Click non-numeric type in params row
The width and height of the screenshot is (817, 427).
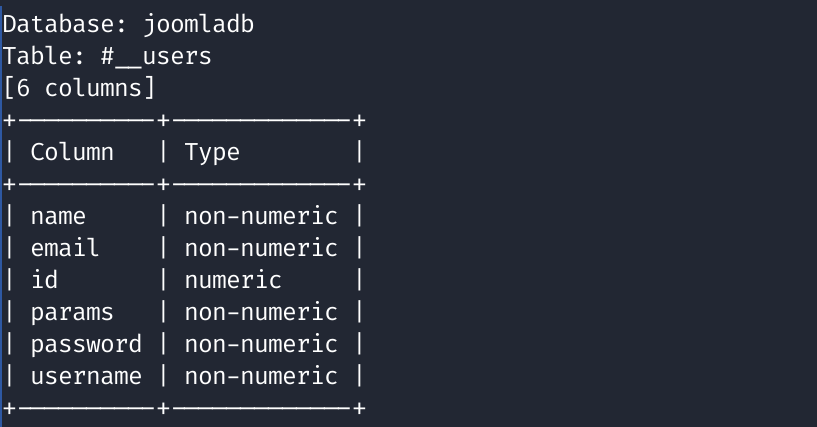261,312
